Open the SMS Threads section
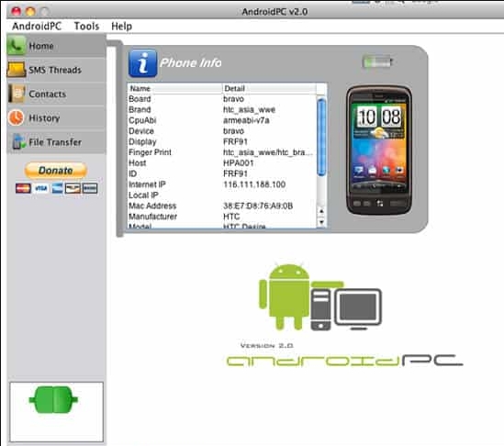 click(56, 70)
